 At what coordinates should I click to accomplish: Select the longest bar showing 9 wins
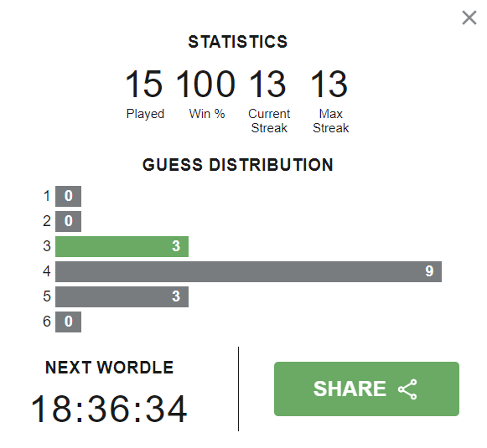coord(248,271)
